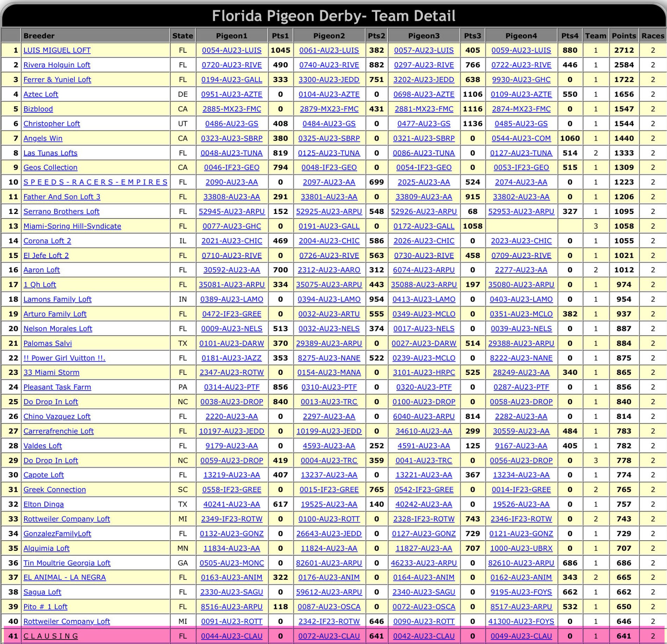Open Elton Dinga breeder link
The height and width of the screenshot is (644, 667).
[x=44, y=504]
